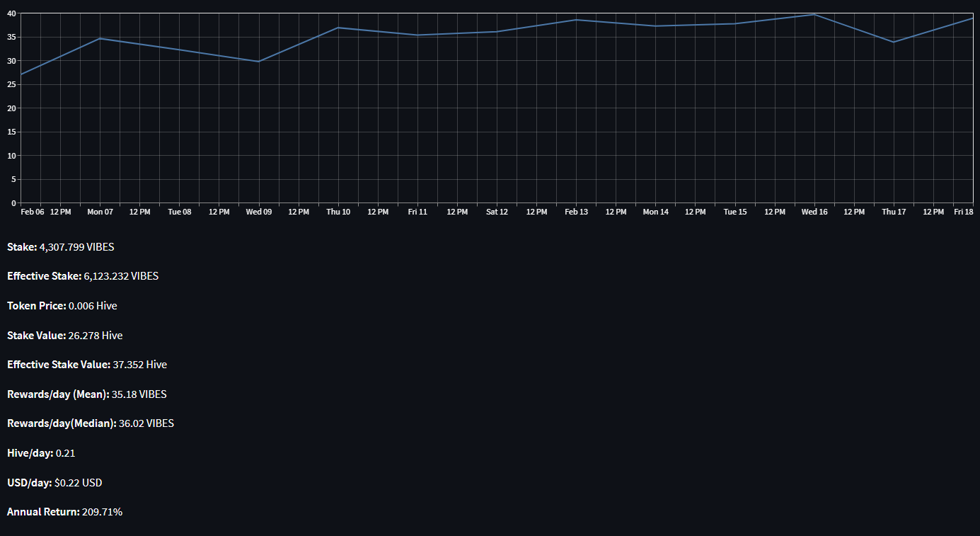The height and width of the screenshot is (536, 980).
Task: Click 12 PM label between Sat 12 and Feb 13
Action: (x=537, y=212)
